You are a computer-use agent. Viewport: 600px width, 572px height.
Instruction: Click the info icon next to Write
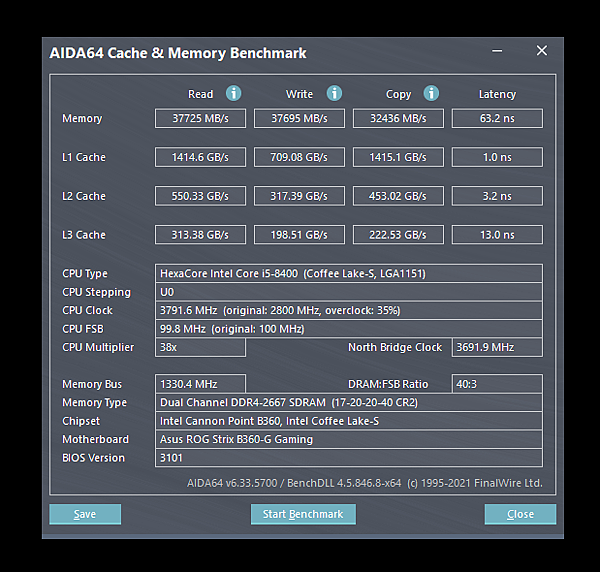click(x=334, y=93)
